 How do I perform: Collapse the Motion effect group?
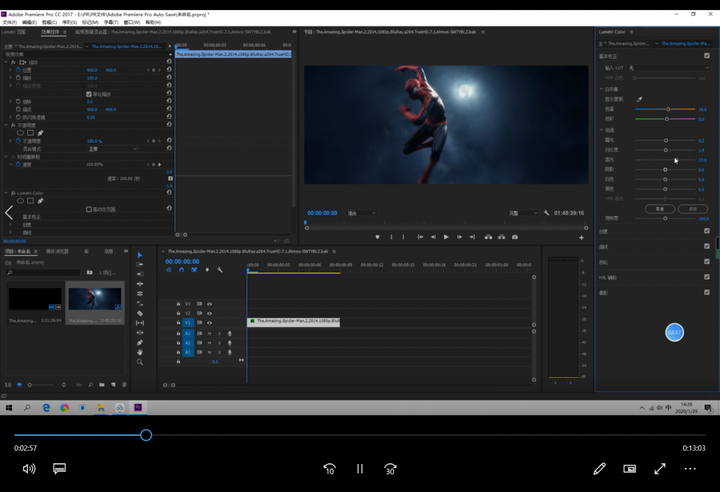pos(6,62)
